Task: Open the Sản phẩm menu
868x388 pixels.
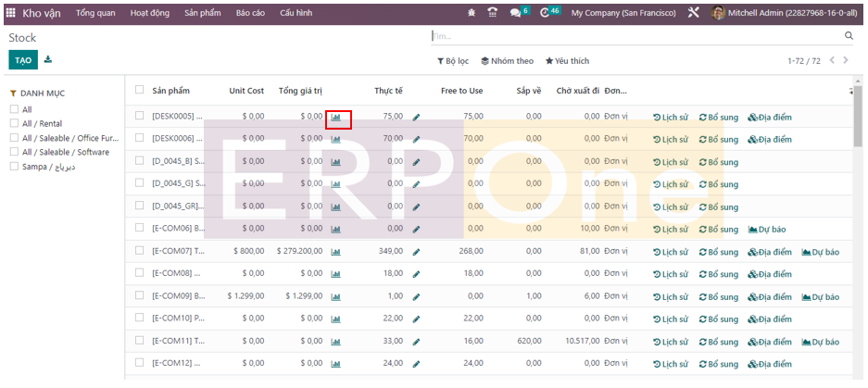Action: pyautogui.click(x=202, y=13)
